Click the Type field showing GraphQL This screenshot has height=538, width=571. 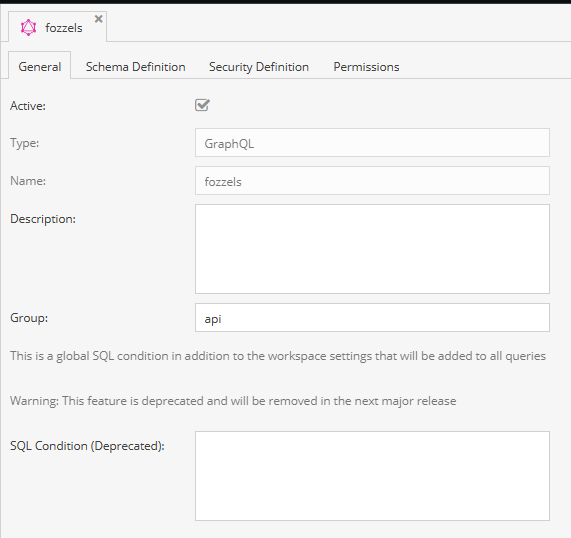coord(372,142)
